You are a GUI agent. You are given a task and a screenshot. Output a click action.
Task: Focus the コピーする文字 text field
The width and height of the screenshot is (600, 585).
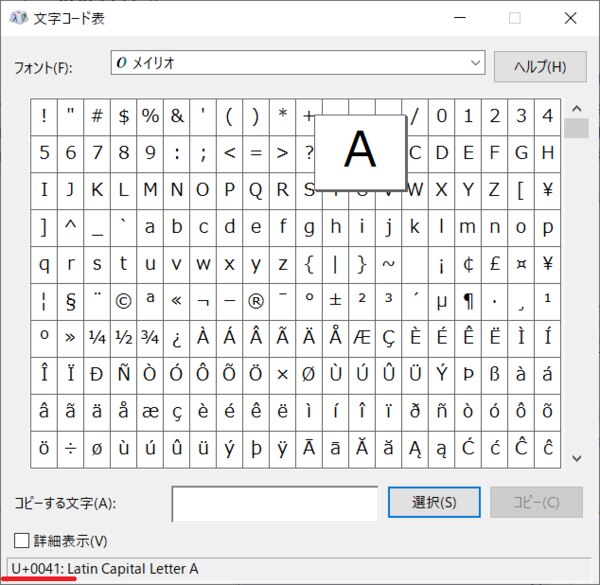point(274,503)
